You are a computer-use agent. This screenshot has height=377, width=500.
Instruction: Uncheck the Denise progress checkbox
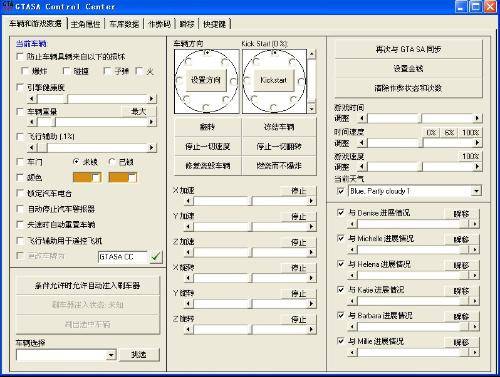pos(341,213)
